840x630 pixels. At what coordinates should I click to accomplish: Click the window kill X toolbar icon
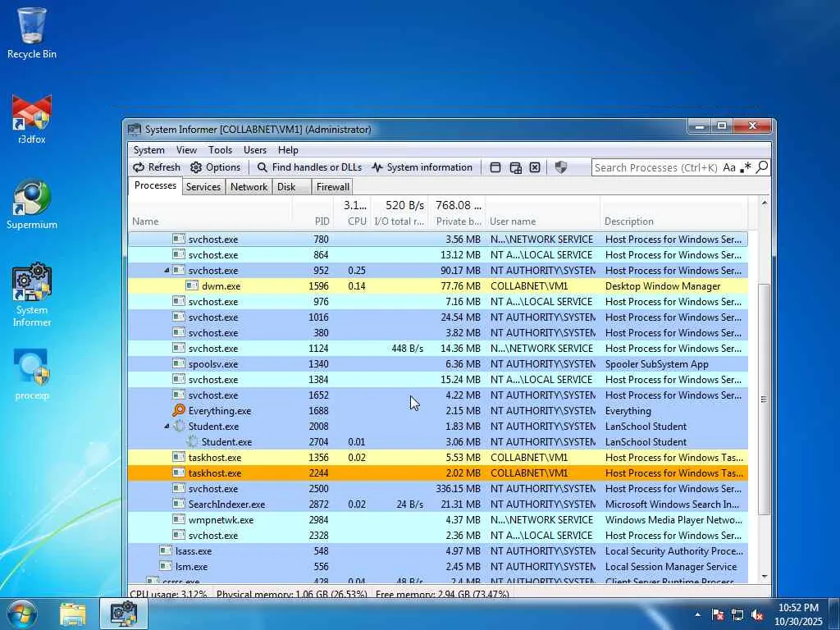(535, 167)
